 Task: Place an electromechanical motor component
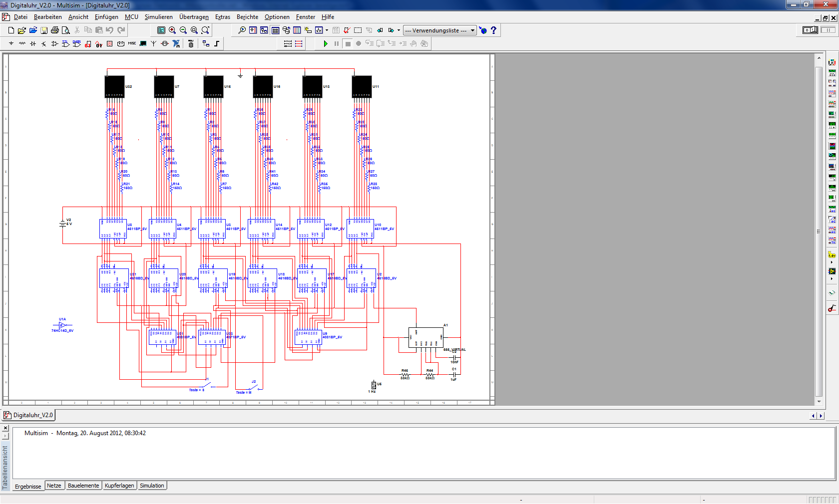pyautogui.click(x=165, y=44)
